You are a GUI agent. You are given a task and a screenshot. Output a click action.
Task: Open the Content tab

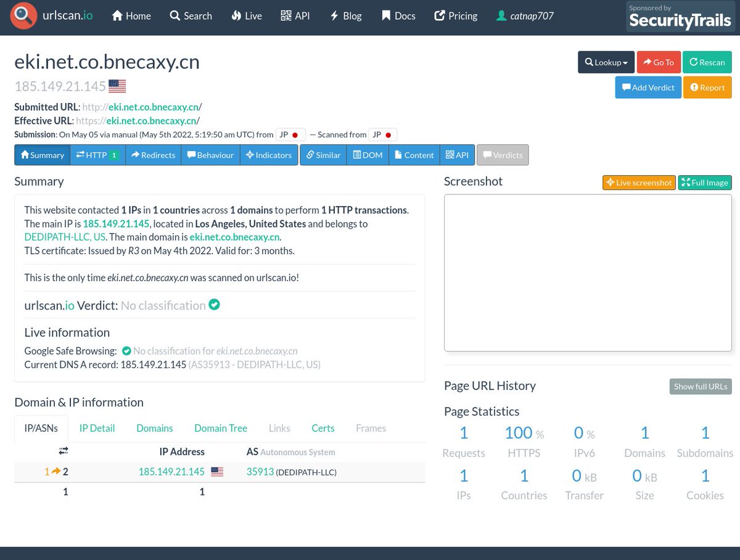pos(414,155)
